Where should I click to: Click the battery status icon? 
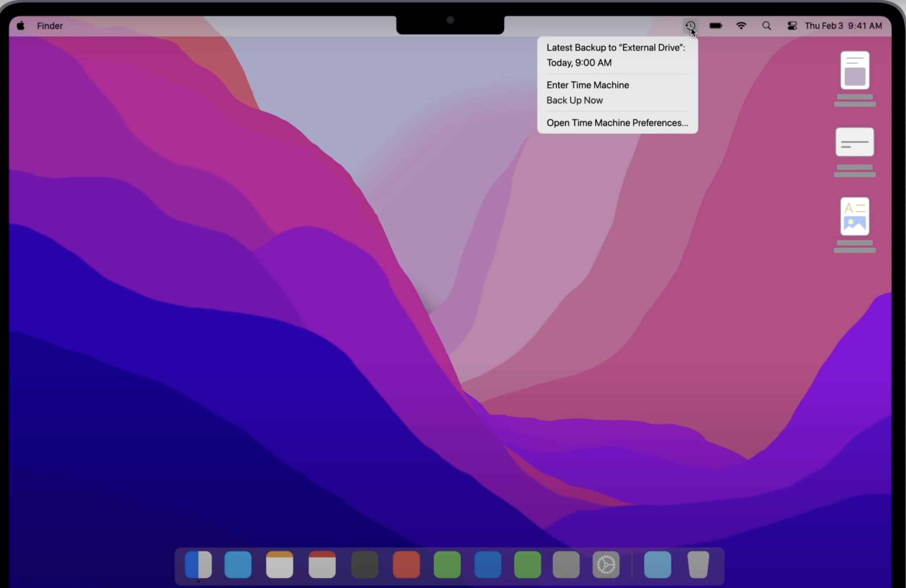click(x=716, y=26)
